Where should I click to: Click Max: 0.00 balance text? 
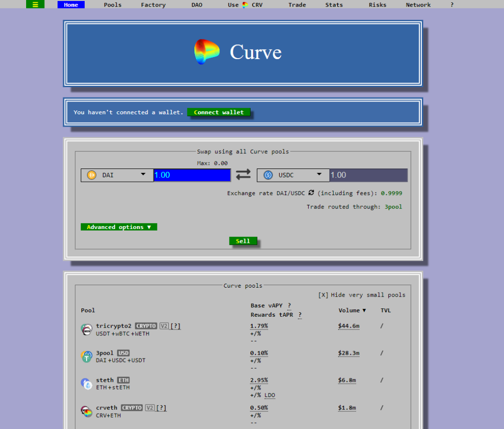212,163
